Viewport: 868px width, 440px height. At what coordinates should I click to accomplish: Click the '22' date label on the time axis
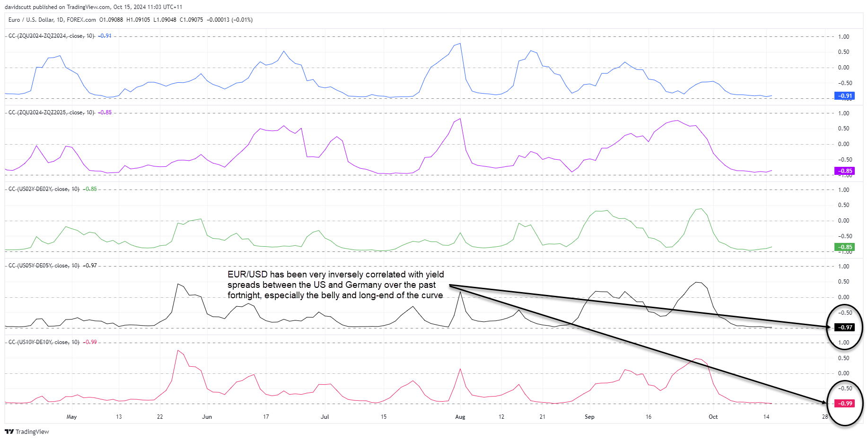[x=160, y=417]
